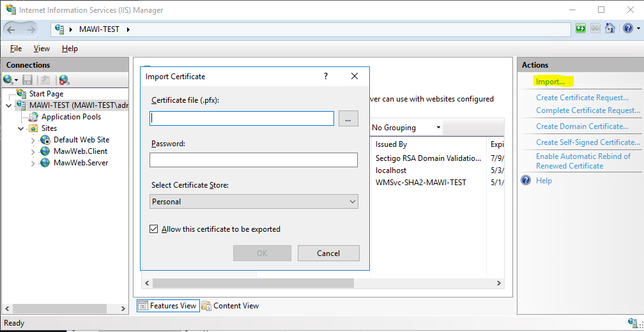Cancel the Import Certificate dialog

[x=328, y=253]
